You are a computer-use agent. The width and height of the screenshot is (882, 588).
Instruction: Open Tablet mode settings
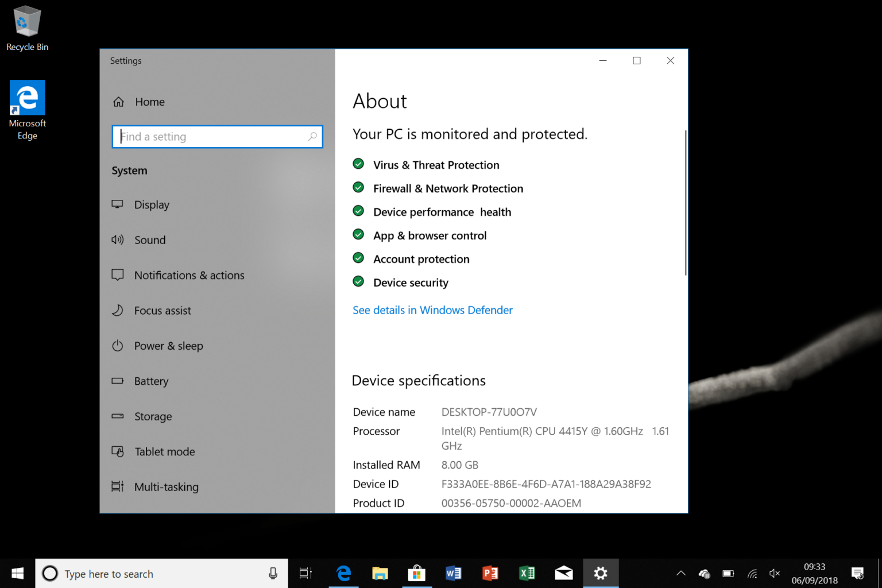pos(164,452)
